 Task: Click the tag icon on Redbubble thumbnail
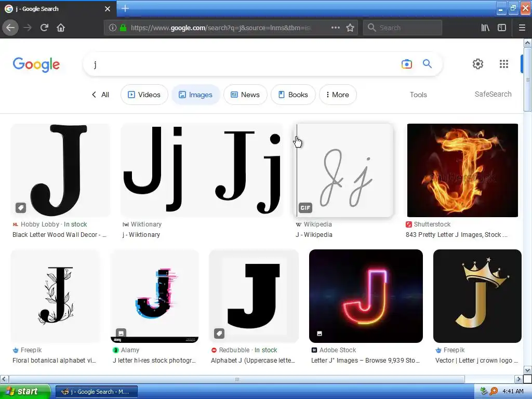click(219, 334)
